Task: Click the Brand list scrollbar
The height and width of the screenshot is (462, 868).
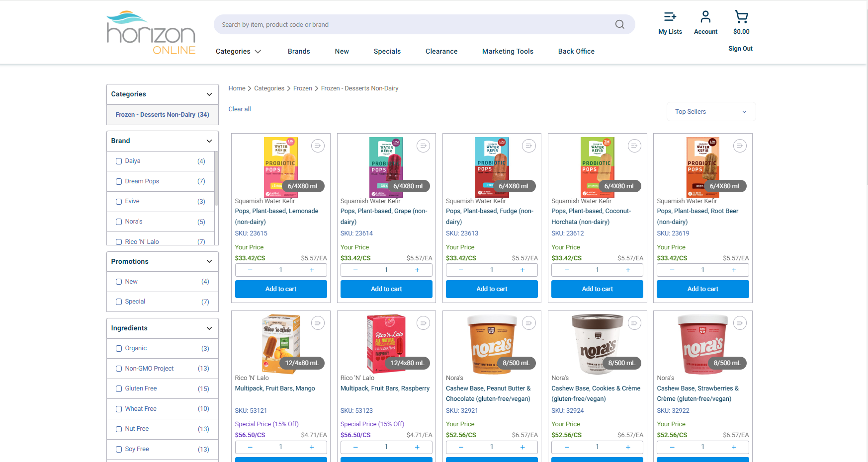Action: (216, 179)
